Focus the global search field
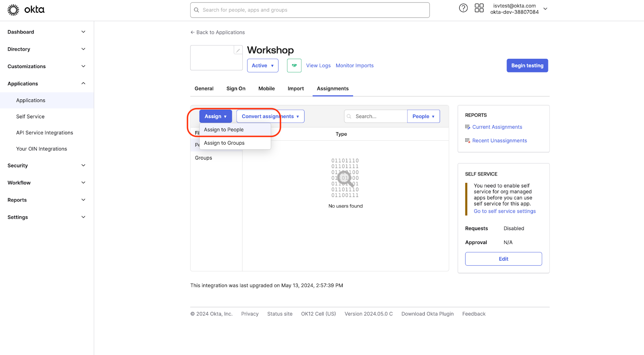The width and height of the screenshot is (644, 355). click(310, 10)
